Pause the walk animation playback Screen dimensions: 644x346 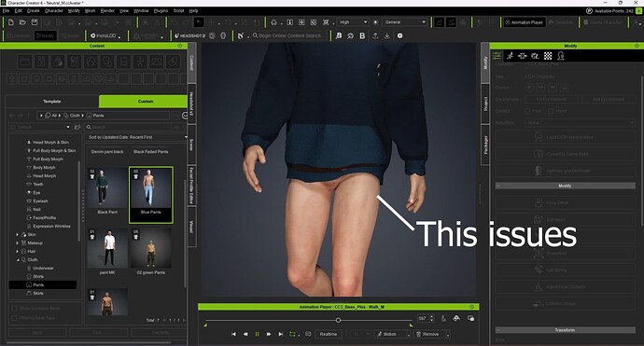pos(257,334)
